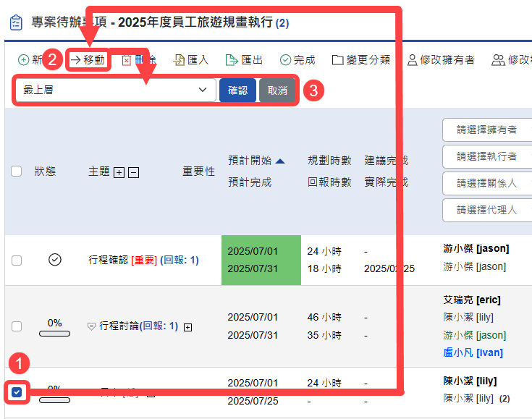
Task: Open the 請選擇執行者 dropdown
Action: (x=487, y=156)
